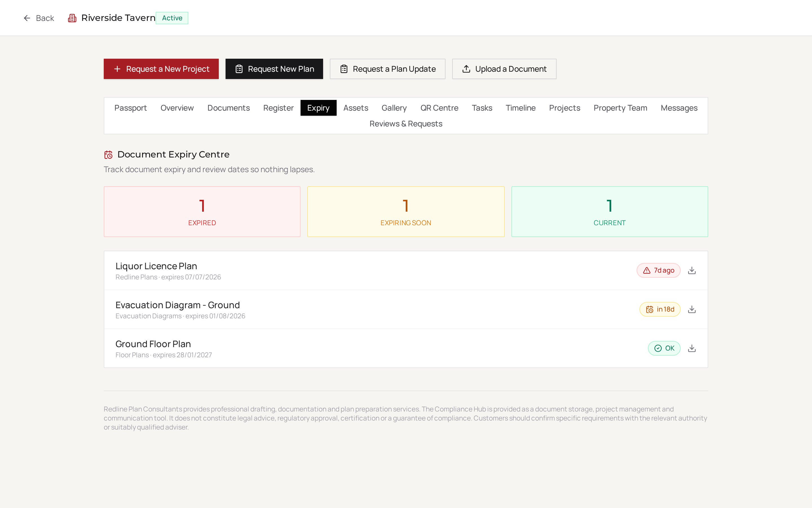Image resolution: width=812 pixels, height=508 pixels.
Task: Select the Expiry tab
Action: (x=318, y=108)
